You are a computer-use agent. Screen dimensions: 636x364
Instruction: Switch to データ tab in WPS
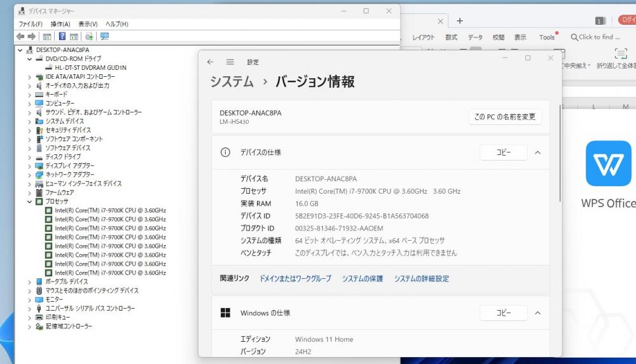coord(475,37)
